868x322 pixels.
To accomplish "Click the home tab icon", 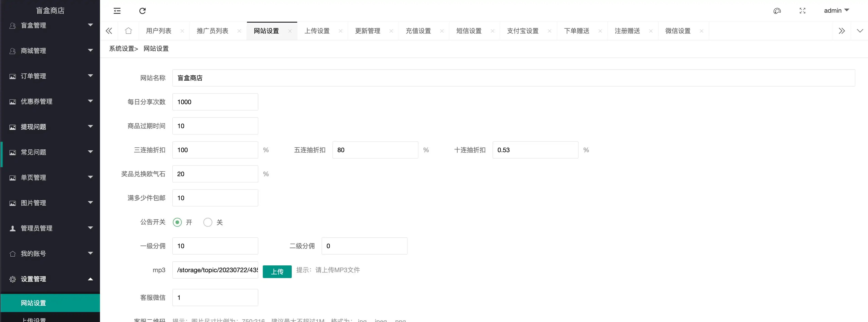I will click(128, 31).
